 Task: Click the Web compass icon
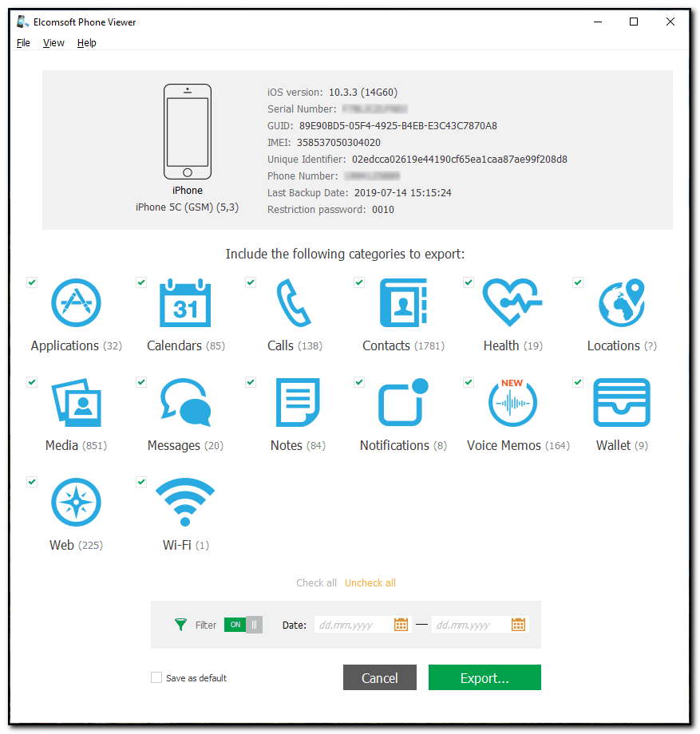point(76,503)
